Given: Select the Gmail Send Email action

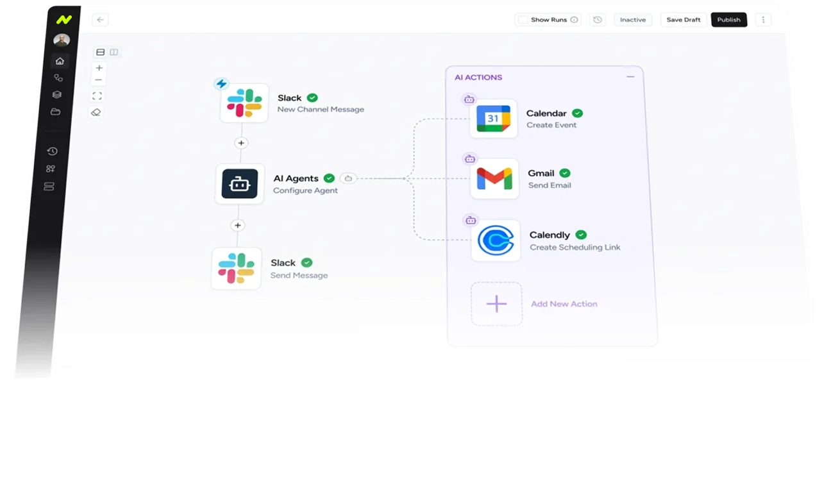Looking at the screenshot, I should tap(494, 179).
